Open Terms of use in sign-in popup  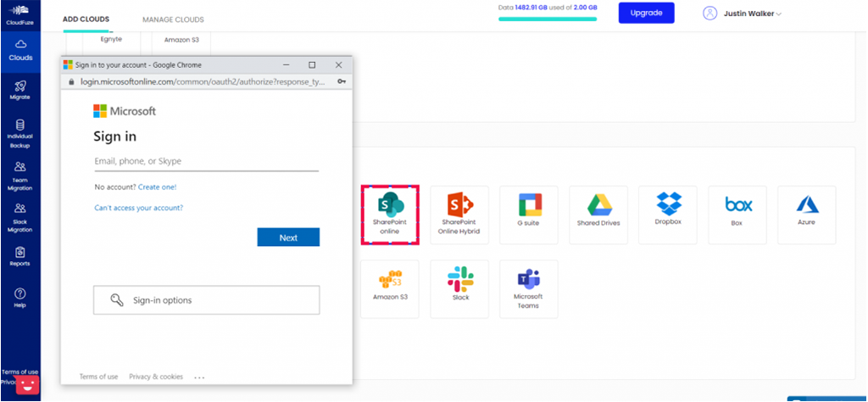[x=98, y=377]
